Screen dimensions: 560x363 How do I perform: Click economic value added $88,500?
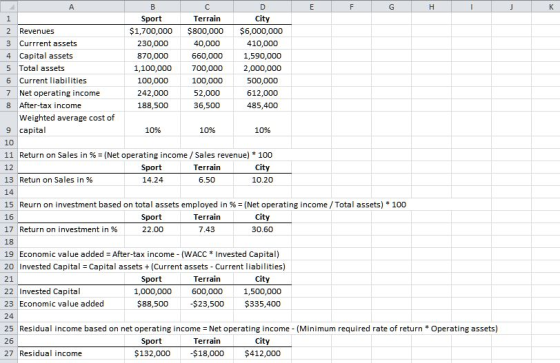(x=153, y=304)
